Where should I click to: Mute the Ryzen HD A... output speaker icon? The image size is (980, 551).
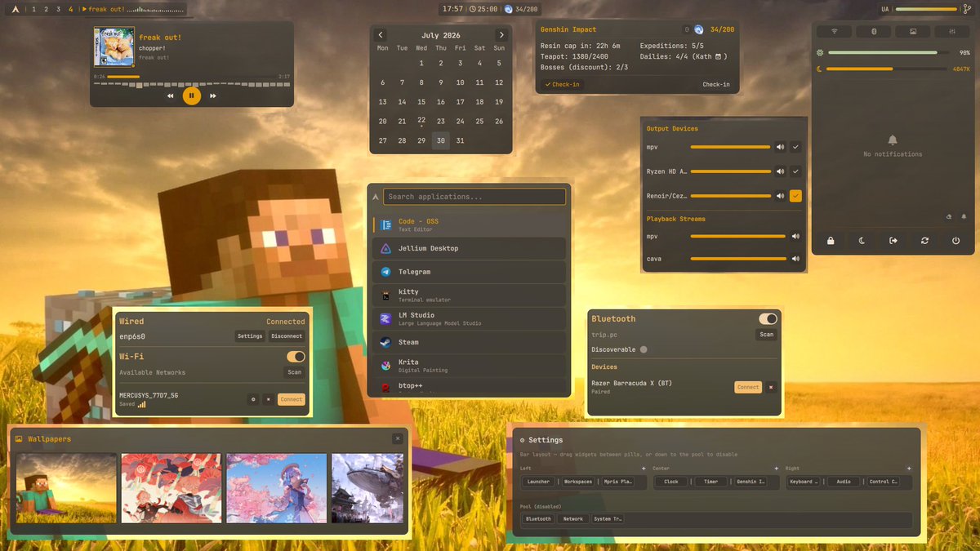[x=781, y=171]
